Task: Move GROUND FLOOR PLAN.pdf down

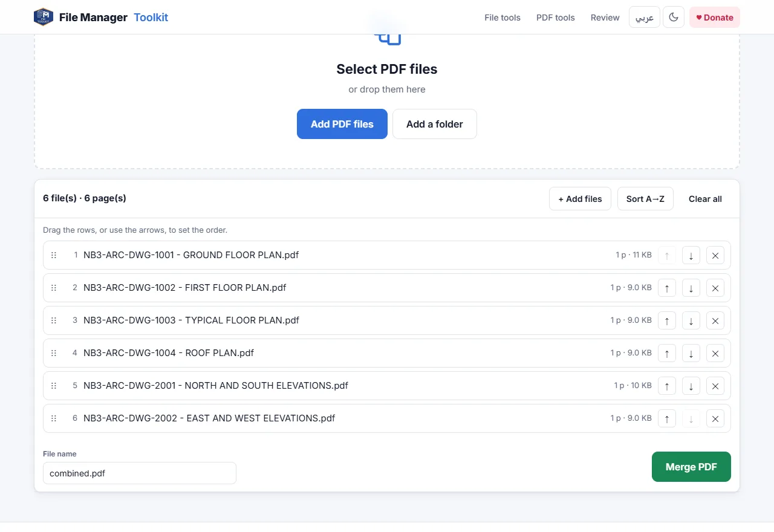Action: [691, 255]
